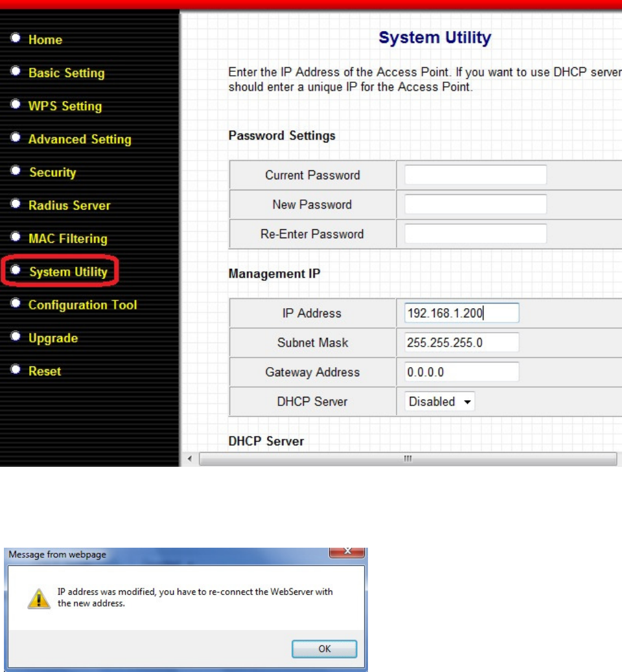
Task: Click the IP Address input field
Action: coord(461,313)
